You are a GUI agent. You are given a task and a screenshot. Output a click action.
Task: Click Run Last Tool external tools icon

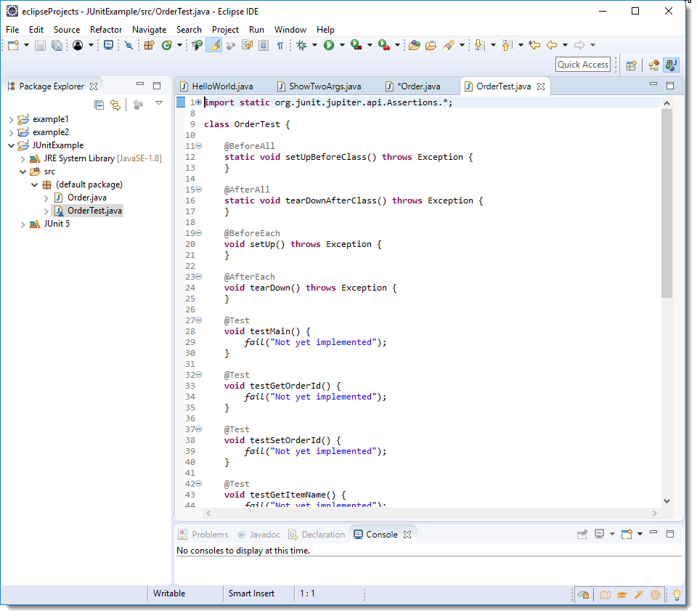click(384, 45)
